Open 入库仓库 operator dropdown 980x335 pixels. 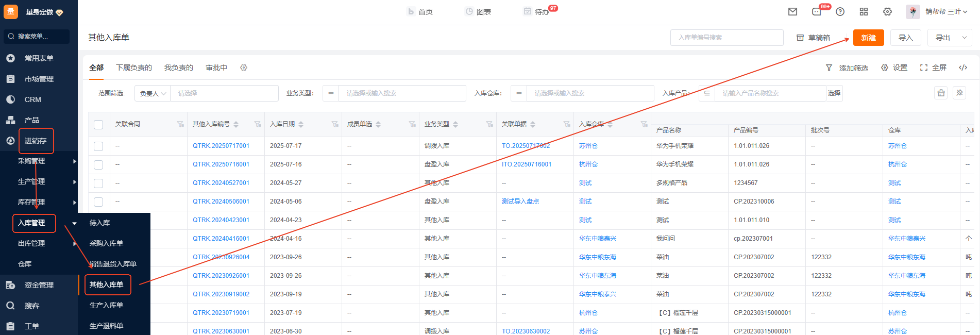coord(519,93)
